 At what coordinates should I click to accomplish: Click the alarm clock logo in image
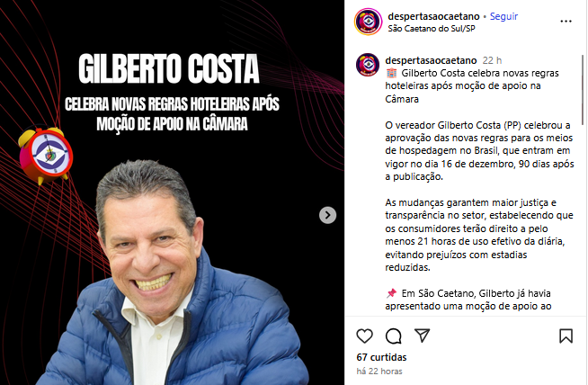click(46, 156)
